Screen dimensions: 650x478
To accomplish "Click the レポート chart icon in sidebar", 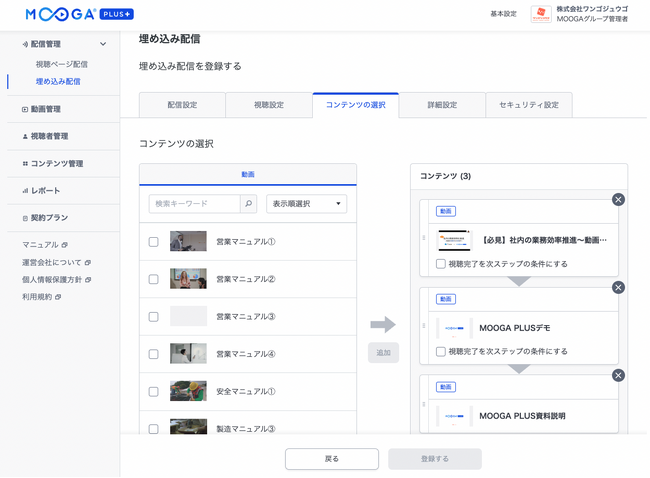I will coord(25,191).
